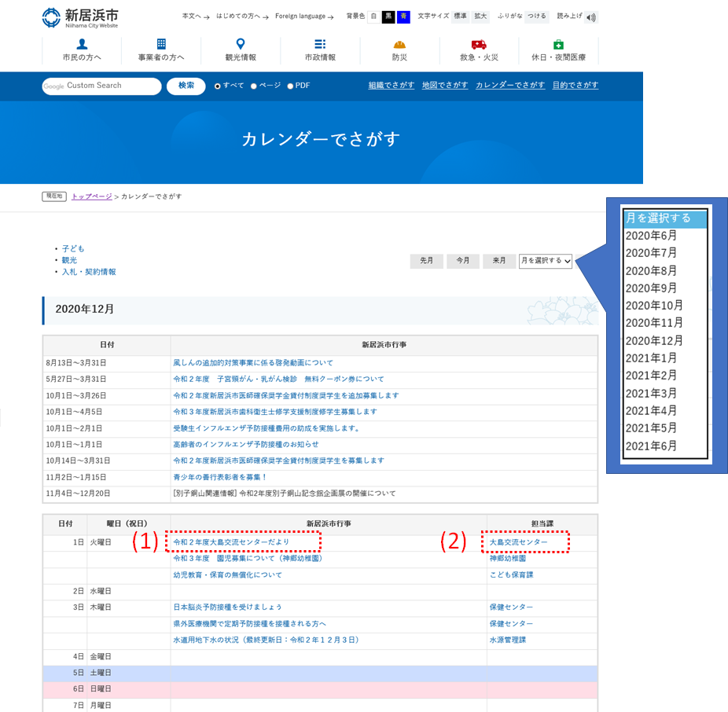Open 風しんの追加的対策事業 event link
Screen dimensions: 728x712
click(x=253, y=363)
